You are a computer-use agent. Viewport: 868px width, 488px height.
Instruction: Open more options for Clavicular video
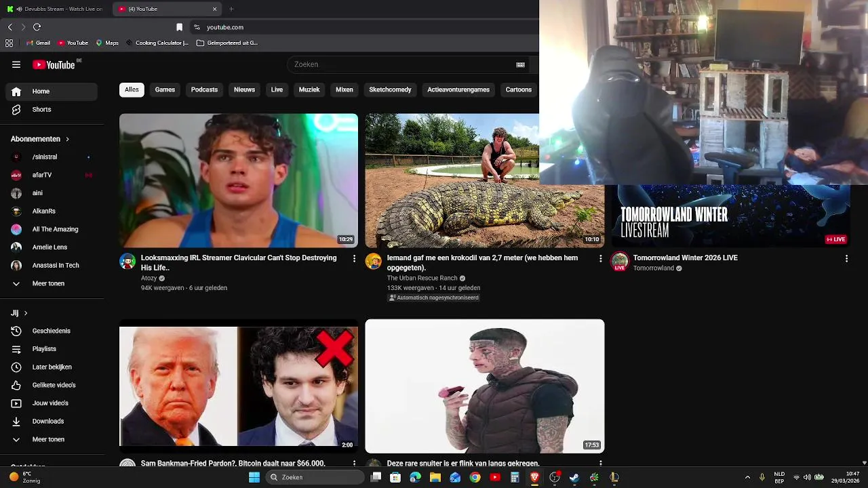pyautogui.click(x=354, y=258)
